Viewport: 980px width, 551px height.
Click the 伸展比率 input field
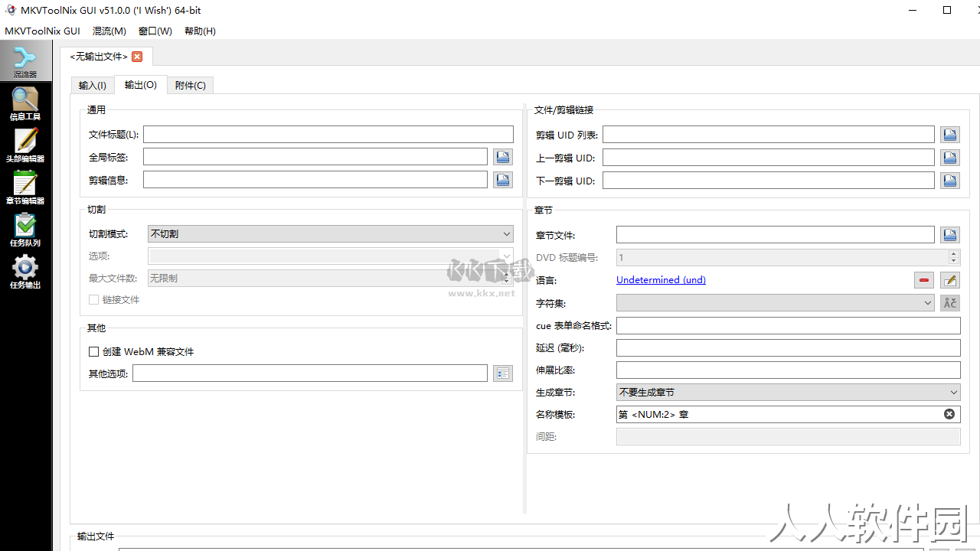[789, 370]
